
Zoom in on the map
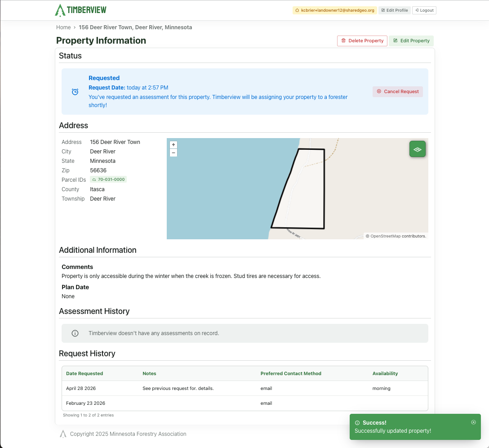pyautogui.click(x=173, y=145)
